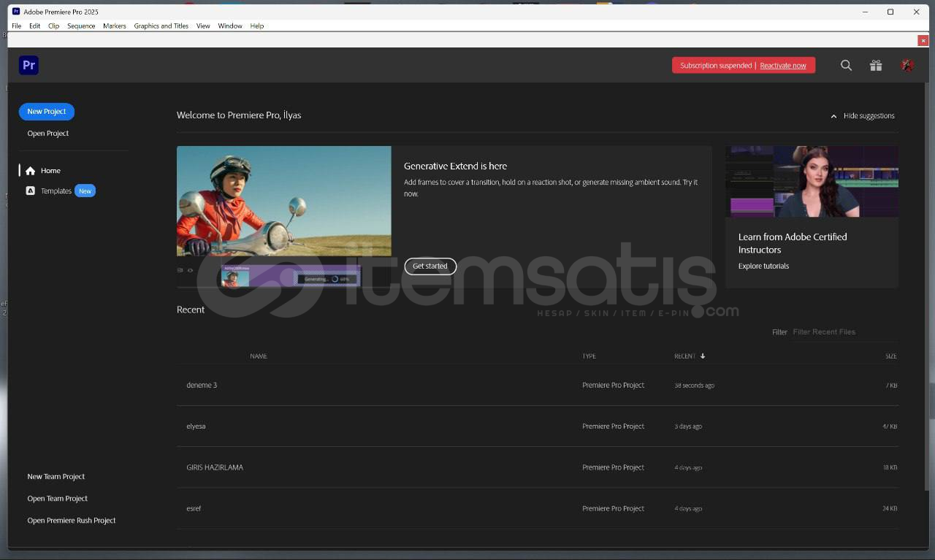Open the Graphics and Titles menu
This screenshot has width=935, height=560.
pyautogui.click(x=161, y=26)
